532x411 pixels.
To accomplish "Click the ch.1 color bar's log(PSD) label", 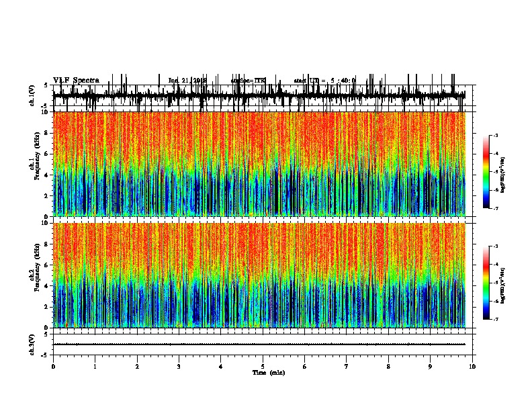I will click(x=502, y=175).
